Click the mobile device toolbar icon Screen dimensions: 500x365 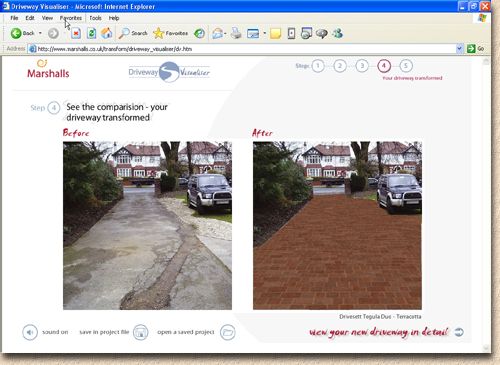point(291,33)
